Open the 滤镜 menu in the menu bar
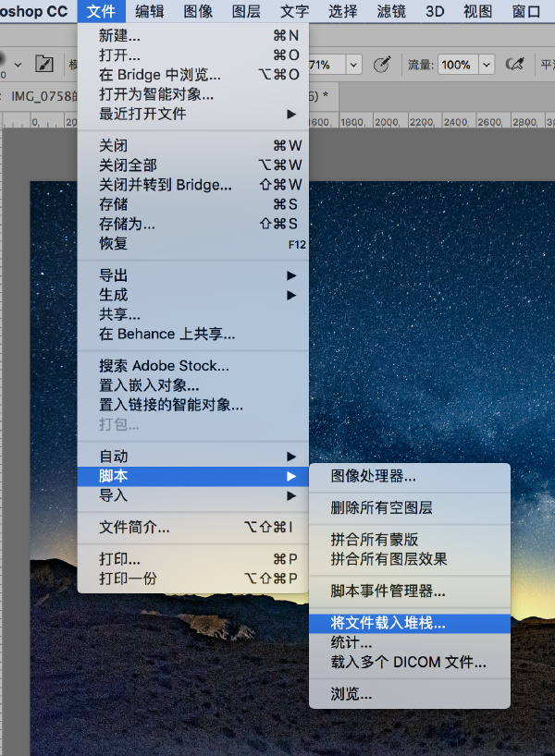The width and height of the screenshot is (555, 756). pyautogui.click(x=391, y=11)
